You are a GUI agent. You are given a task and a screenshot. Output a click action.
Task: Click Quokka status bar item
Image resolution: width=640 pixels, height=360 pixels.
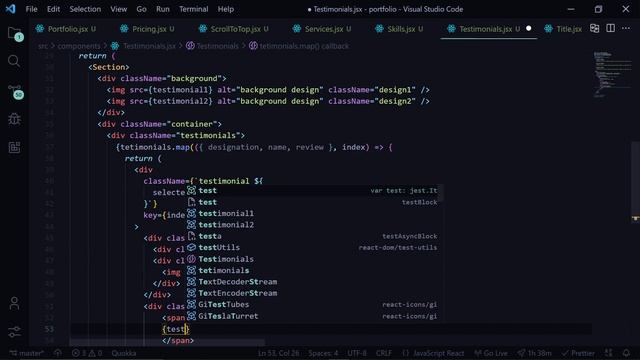pyautogui.click(x=124, y=353)
